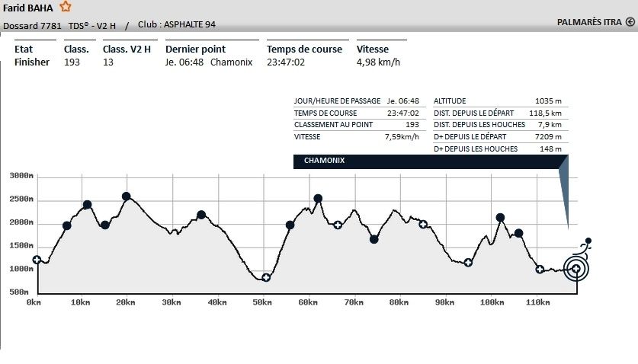Select the start checkpoint marker at 0km
The width and height of the screenshot is (638, 364).
[37, 260]
